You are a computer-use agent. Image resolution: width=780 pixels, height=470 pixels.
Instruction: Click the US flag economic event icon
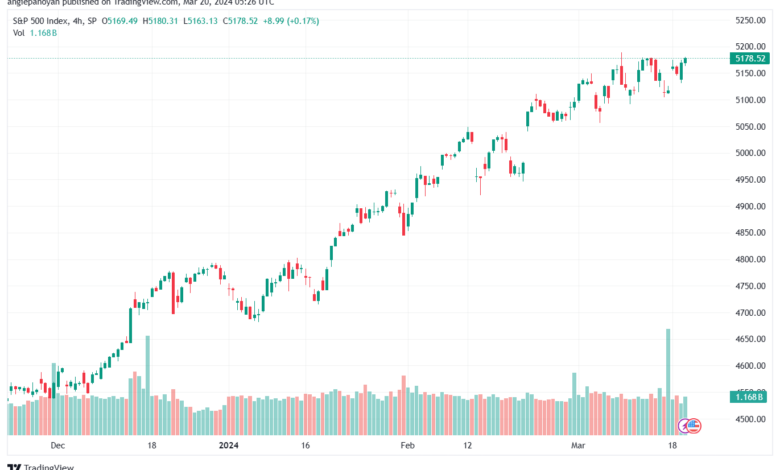[x=694, y=426]
